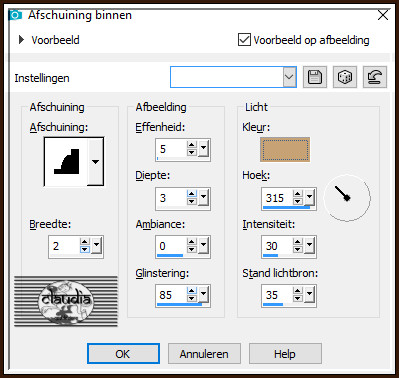Image resolution: width=399 pixels, height=378 pixels.
Task: Decrease the Intensiteit value
Action: tap(298, 250)
